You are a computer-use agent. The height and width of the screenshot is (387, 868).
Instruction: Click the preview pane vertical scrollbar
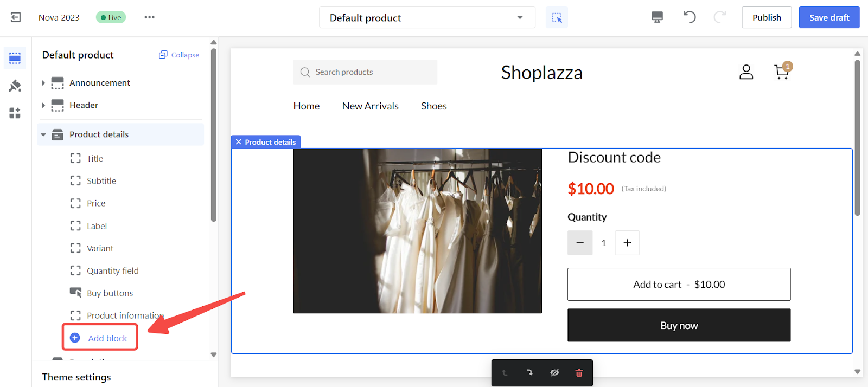point(857,138)
